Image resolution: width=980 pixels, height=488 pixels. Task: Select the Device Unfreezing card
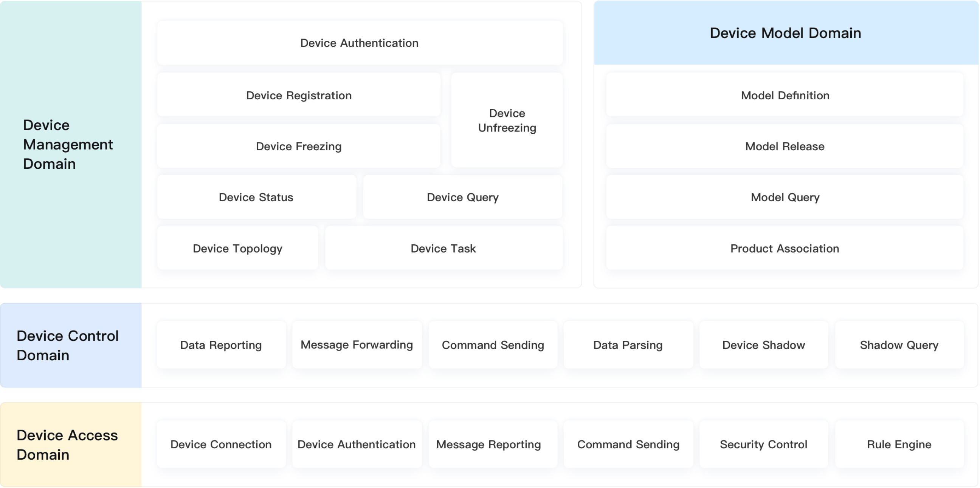[507, 120]
